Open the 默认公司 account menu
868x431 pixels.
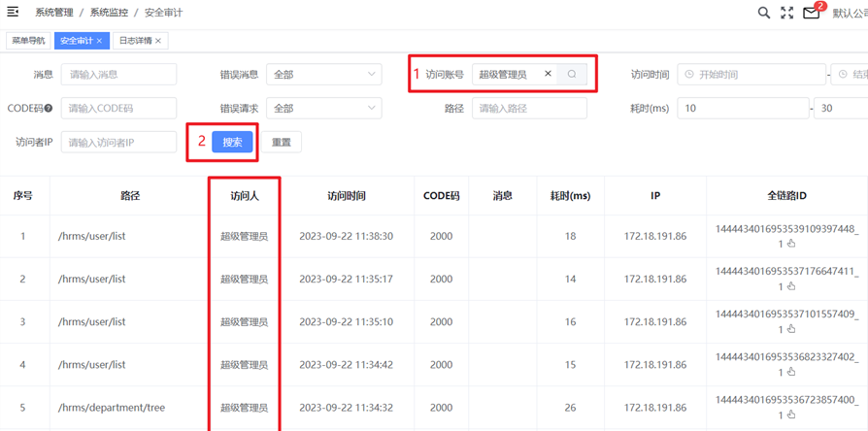coord(851,14)
